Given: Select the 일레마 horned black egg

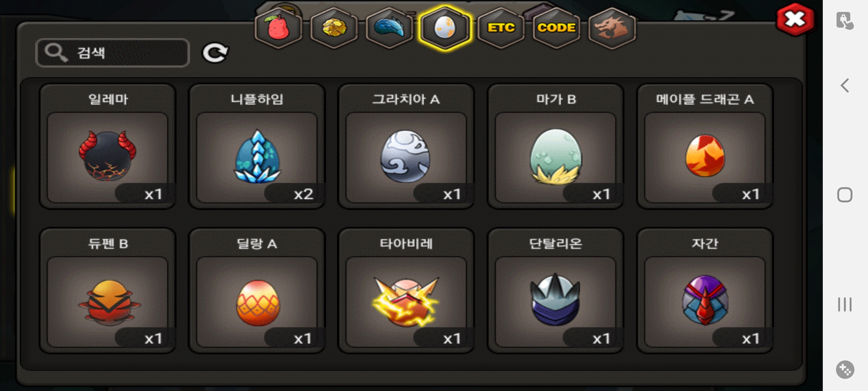Looking at the screenshot, I should 108,146.
